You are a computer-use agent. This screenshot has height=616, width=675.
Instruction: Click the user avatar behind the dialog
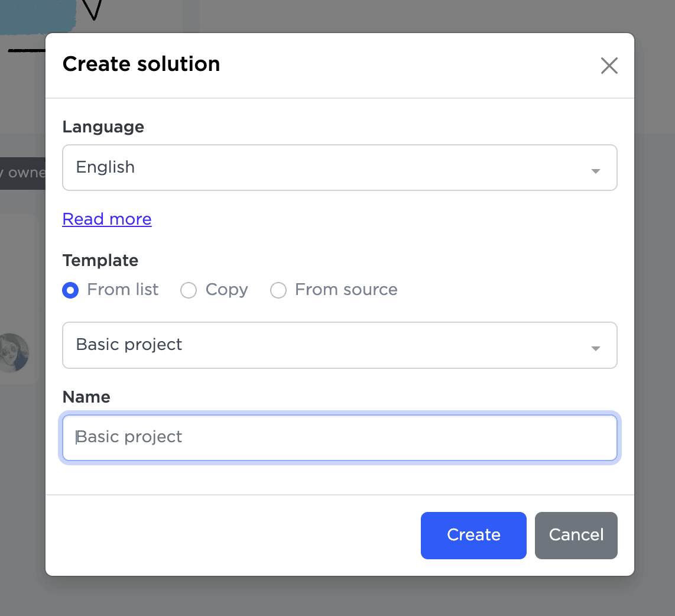point(13,353)
